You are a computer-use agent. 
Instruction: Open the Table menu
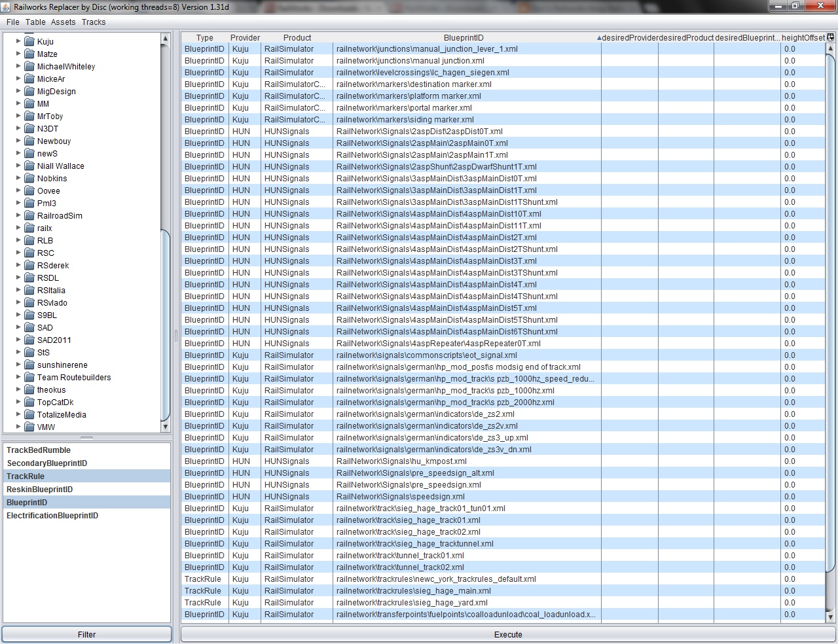[35, 22]
